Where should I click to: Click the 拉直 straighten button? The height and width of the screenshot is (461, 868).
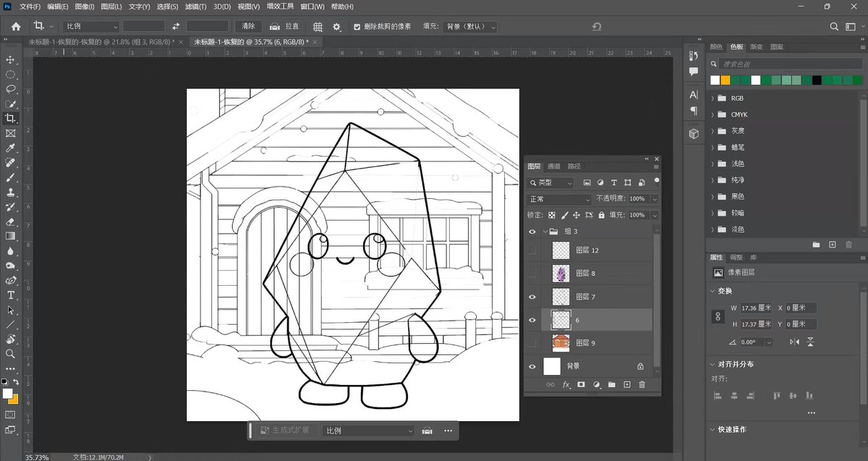[x=286, y=26]
